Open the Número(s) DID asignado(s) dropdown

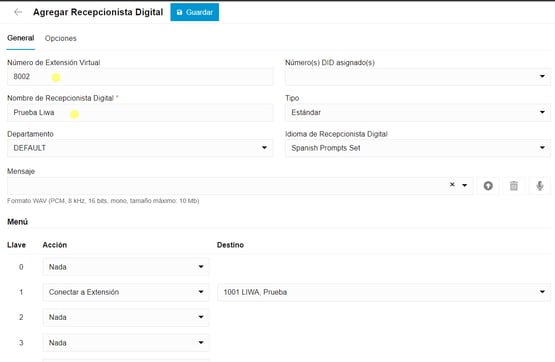click(418, 76)
